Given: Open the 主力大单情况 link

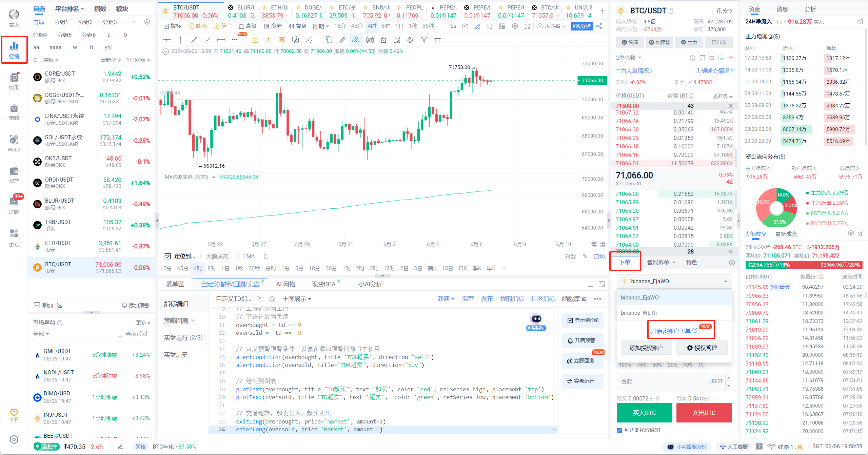Looking at the screenshot, I should coord(634,71).
